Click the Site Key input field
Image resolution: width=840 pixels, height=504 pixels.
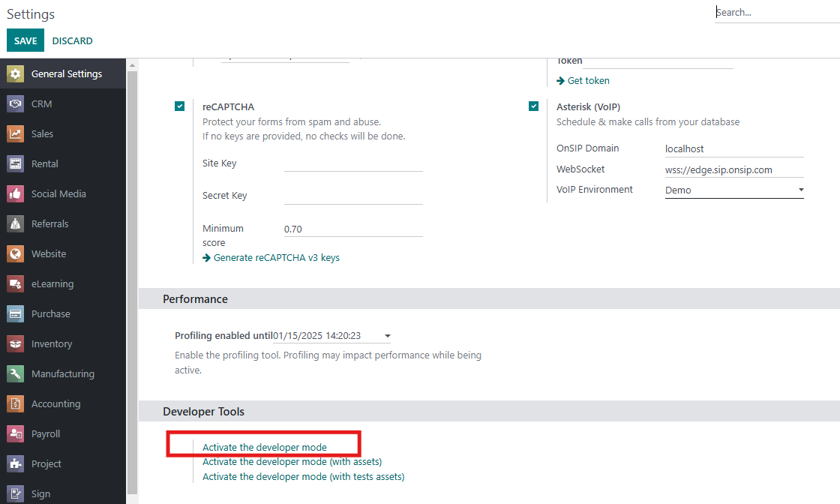click(353, 163)
